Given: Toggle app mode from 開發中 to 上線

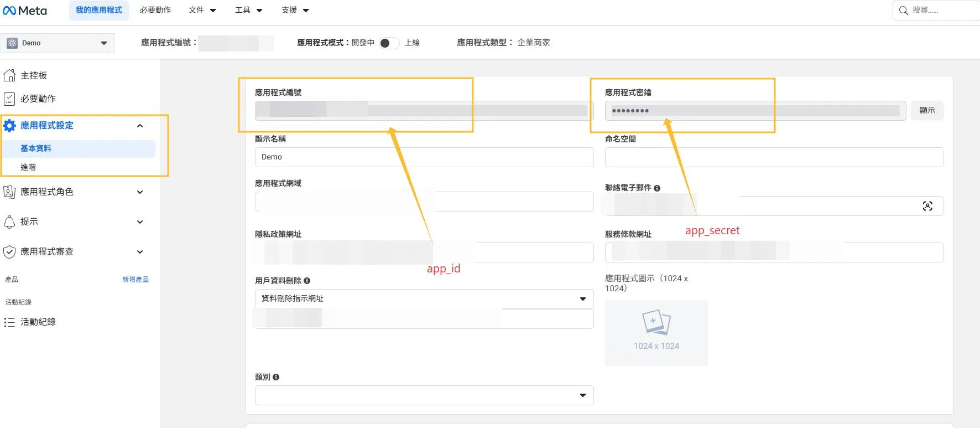Looking at the screenshot, I should 389,43.
